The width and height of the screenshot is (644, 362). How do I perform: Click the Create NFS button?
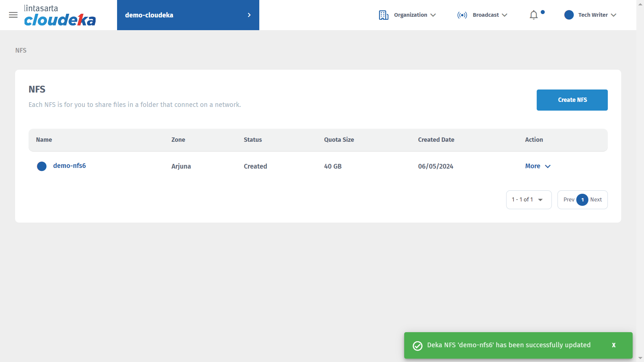572,100
